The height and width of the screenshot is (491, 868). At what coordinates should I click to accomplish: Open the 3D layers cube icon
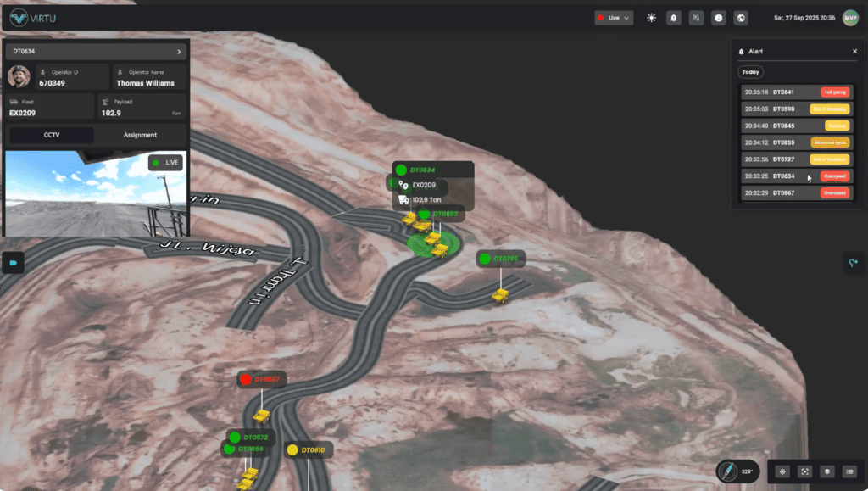[x=826, y=471]
